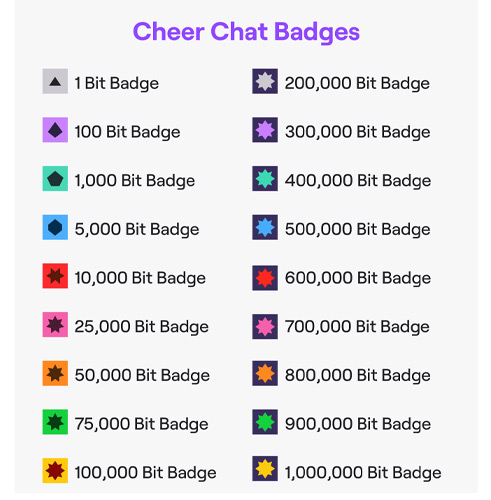This screenshot has width=491, height=500.
Task: Select the gold star 1,000,000 Bit badge icon
Action: tap(265, 469)
